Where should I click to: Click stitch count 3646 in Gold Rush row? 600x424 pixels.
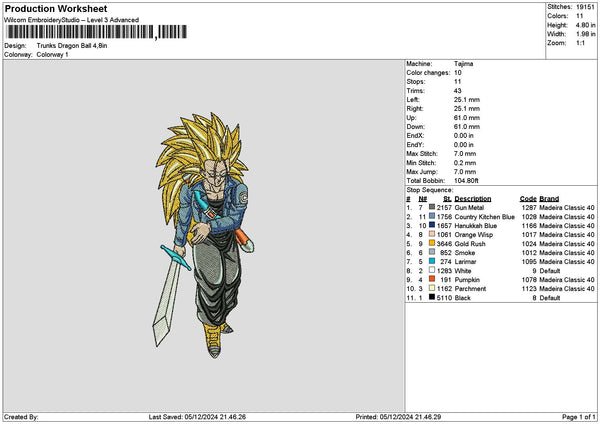pos(444,244)
